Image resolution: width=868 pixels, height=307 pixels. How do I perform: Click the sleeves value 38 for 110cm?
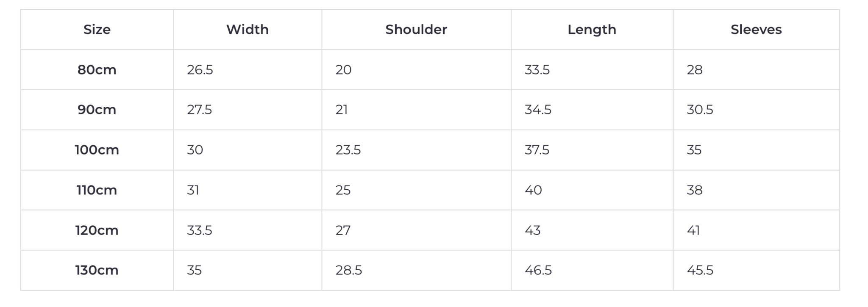pyautogui.click(x=694, y=190)
